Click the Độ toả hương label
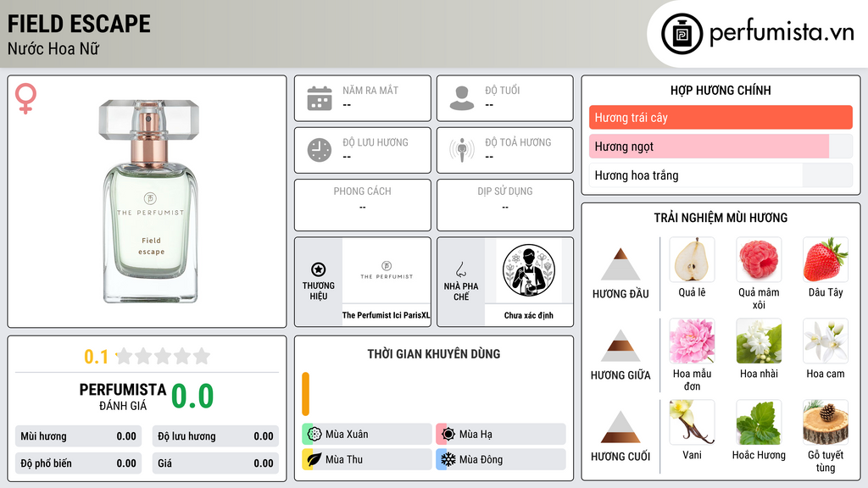This screenshot has height=488, width=868. (x=518, y=142)
